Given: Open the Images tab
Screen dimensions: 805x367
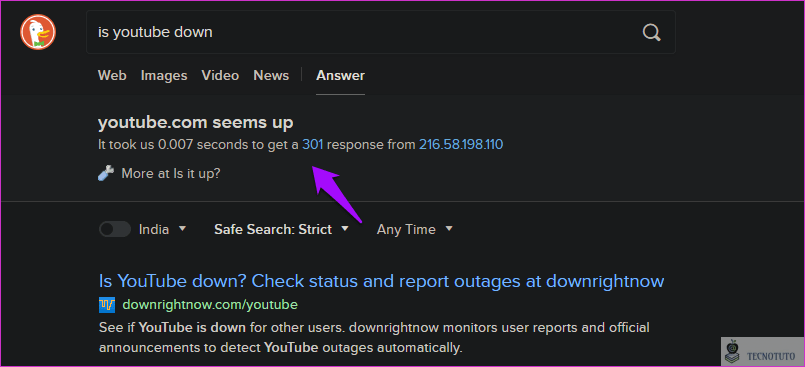Looking at the screenshot, I should 164,75.
